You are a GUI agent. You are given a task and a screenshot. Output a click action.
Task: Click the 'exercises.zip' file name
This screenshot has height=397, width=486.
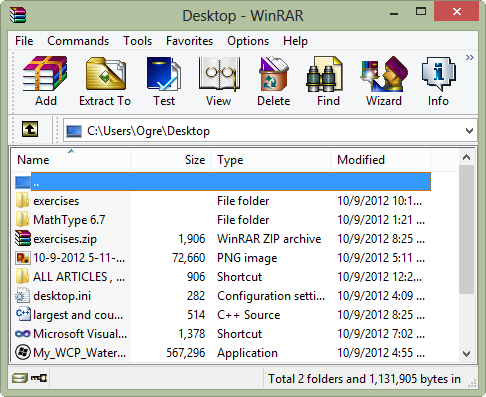pyautogui.click(x=65, y=239)
